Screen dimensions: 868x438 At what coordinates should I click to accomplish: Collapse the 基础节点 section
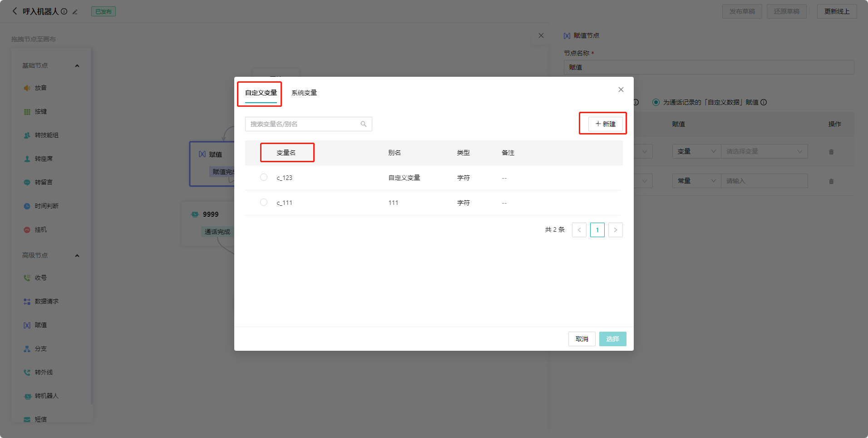[77, 66]
